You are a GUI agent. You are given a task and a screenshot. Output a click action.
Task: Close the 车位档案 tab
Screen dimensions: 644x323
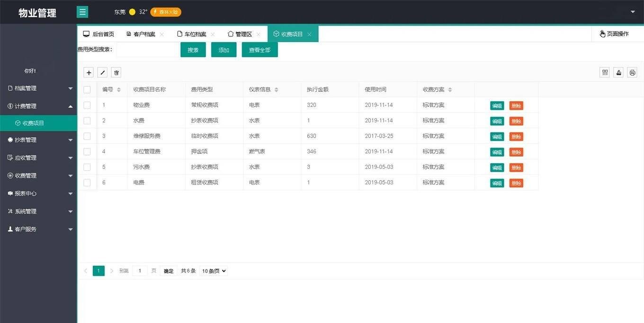213,34
